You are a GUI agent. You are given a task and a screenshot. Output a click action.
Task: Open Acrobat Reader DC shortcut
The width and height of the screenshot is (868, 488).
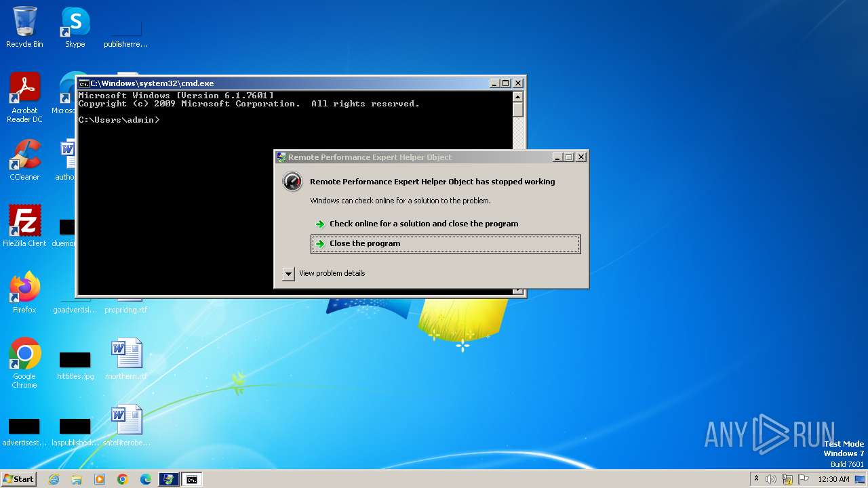click(x=24, y=97)
